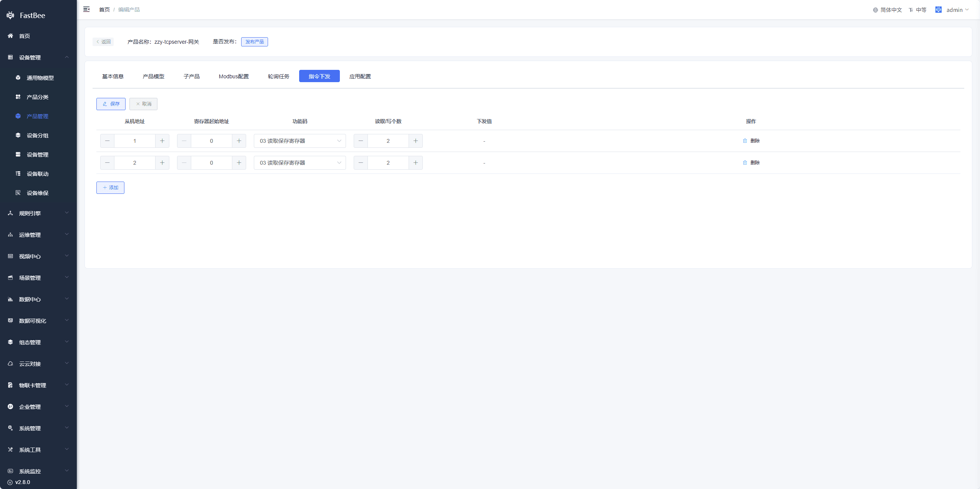This screenshot has height=489, width=980.
Task: Click the 添加 button
Action: [110, 188]
